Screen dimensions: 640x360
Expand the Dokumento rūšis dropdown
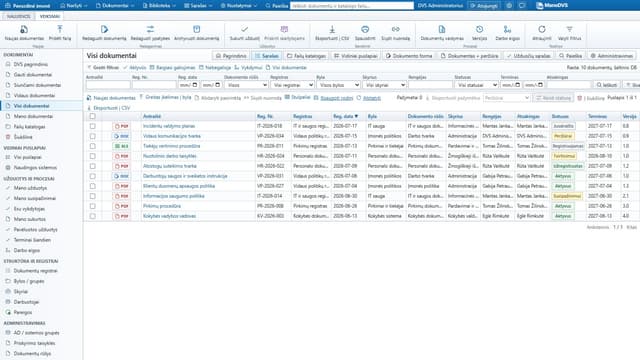(246, 85)
